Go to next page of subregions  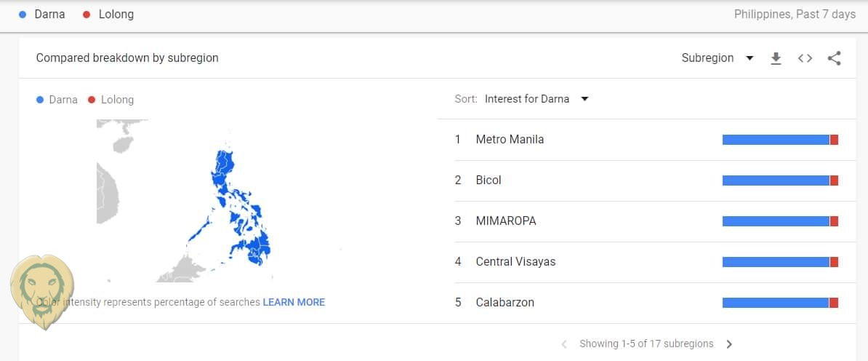point(730,344)
